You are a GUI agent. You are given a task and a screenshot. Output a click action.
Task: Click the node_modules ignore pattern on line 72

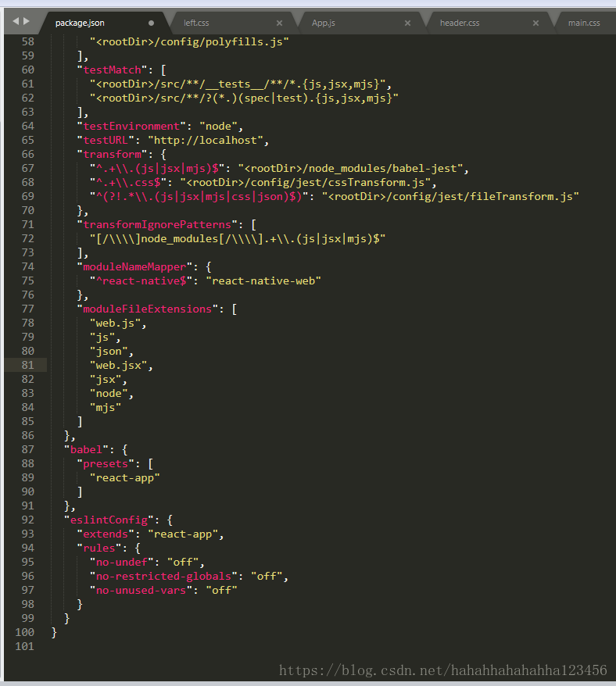point(238,238)
